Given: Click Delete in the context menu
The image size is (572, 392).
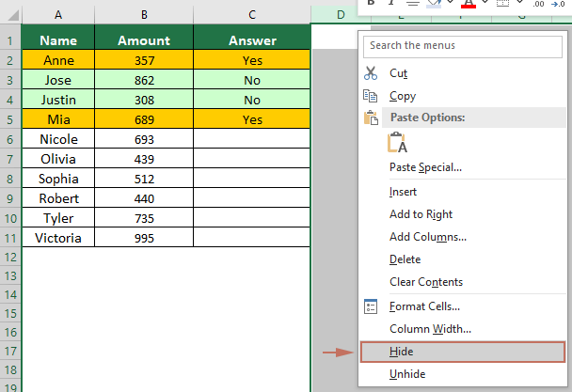Looking at the screenshot, I should [405, 259].
